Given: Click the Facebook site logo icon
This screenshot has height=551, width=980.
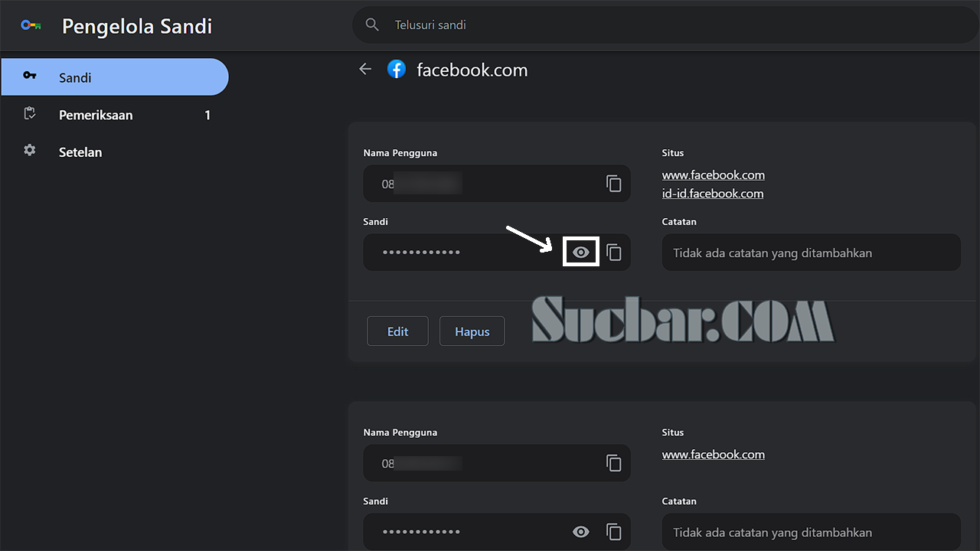Looking at the screenshot, I should click(397, 70).
